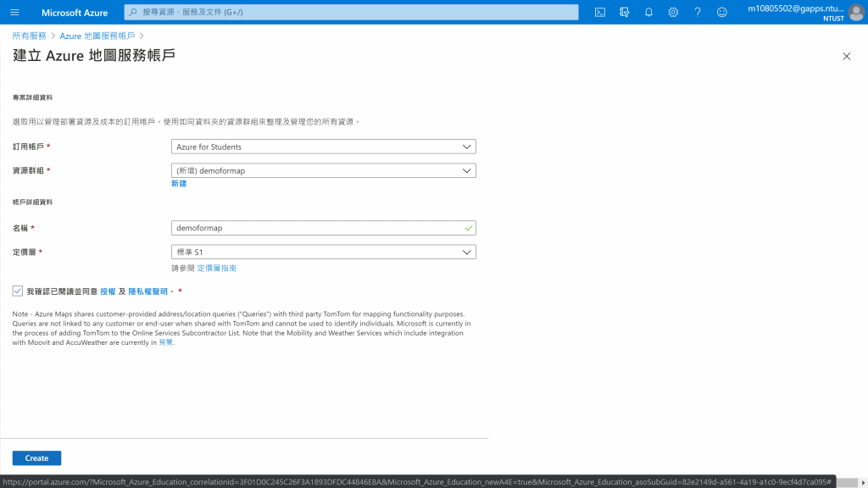Image resolution: width=868 pixels, height=488 pixels.
Task: Toggle the license agreement checkbox
Action: 18,291
